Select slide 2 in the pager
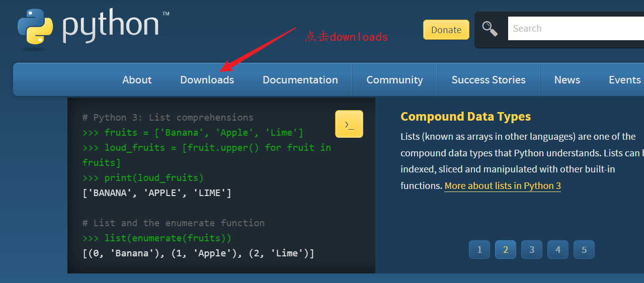 [x=506, y=250]
